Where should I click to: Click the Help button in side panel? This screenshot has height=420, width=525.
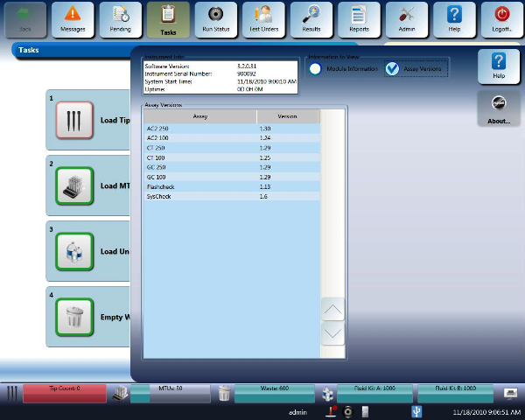tap(500, 65)
